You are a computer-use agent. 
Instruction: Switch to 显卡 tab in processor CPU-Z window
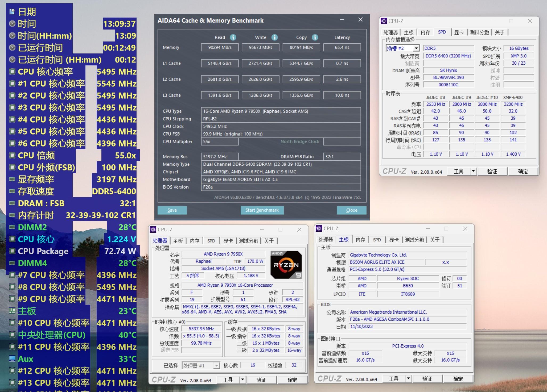click(x=228, y=241)
